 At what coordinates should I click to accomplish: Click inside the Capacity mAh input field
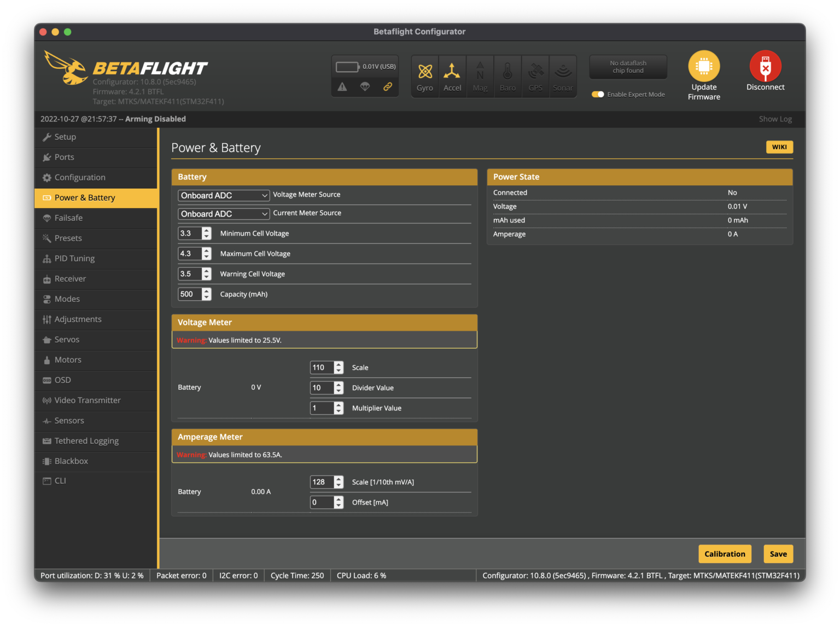tap(190, 294)
